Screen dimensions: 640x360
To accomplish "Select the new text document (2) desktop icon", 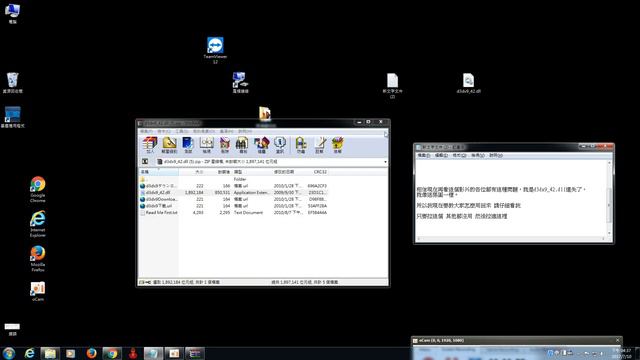I will click(x=392, y=85).
